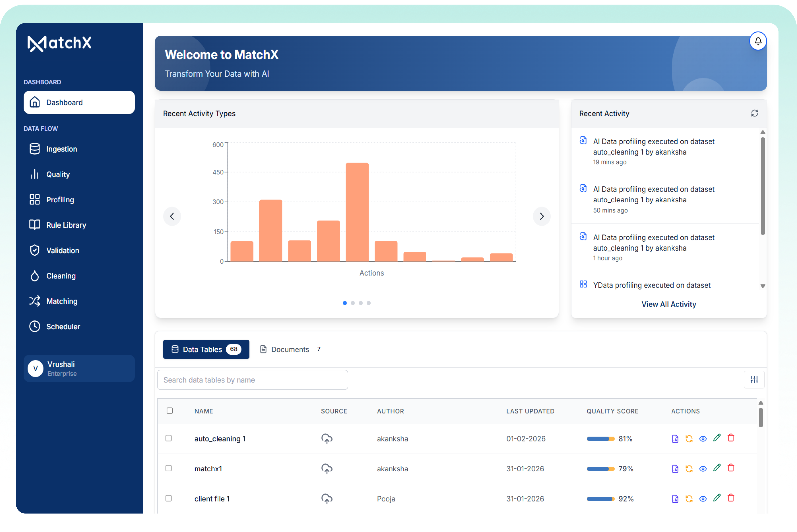Screen dimensions: 797x532
Task: Click upload cloud source icon for matchx1
Action: (327, 469)
